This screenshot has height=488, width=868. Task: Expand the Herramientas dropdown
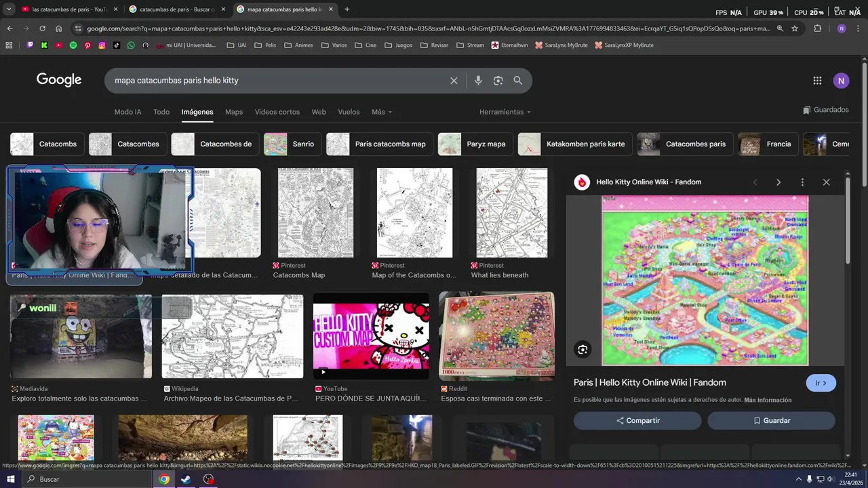point(505,112)
